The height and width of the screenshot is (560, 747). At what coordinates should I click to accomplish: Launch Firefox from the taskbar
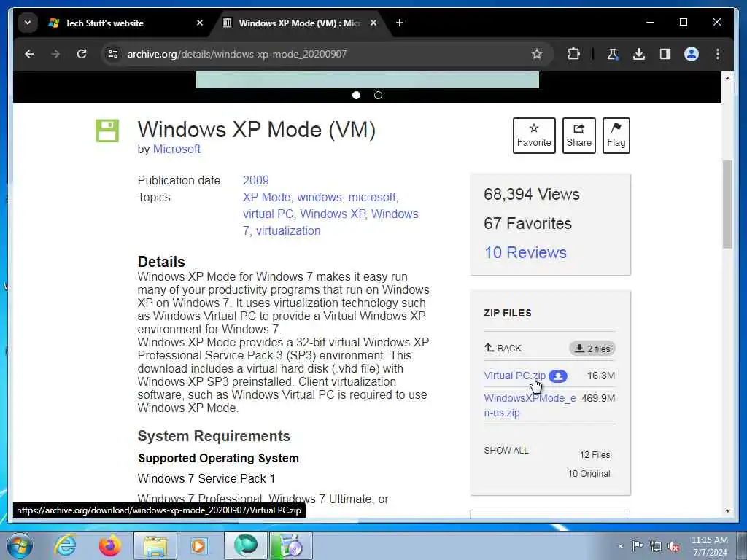click(109, 545)
